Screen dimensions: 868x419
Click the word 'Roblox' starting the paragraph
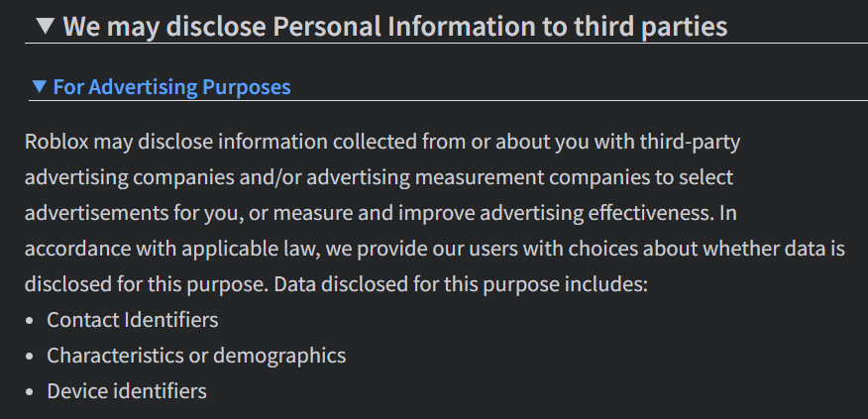click(54, 142)
